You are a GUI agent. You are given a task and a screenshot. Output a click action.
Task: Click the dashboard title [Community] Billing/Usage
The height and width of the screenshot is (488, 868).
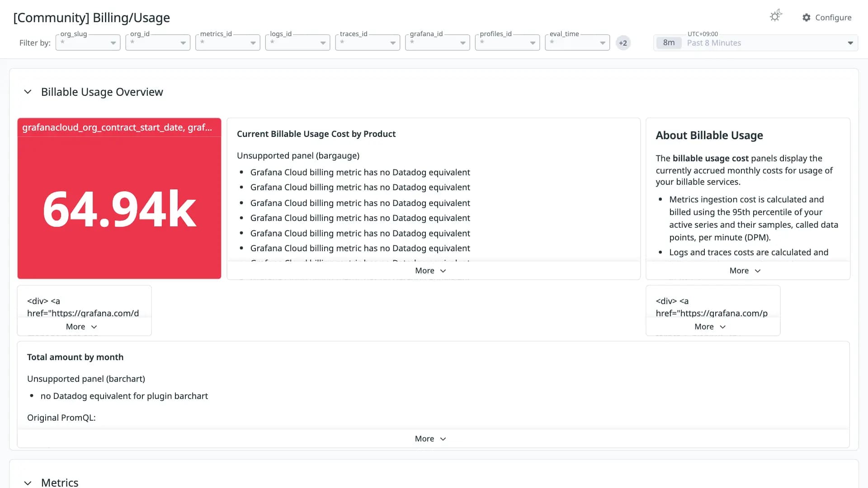[x=92, y=18]
